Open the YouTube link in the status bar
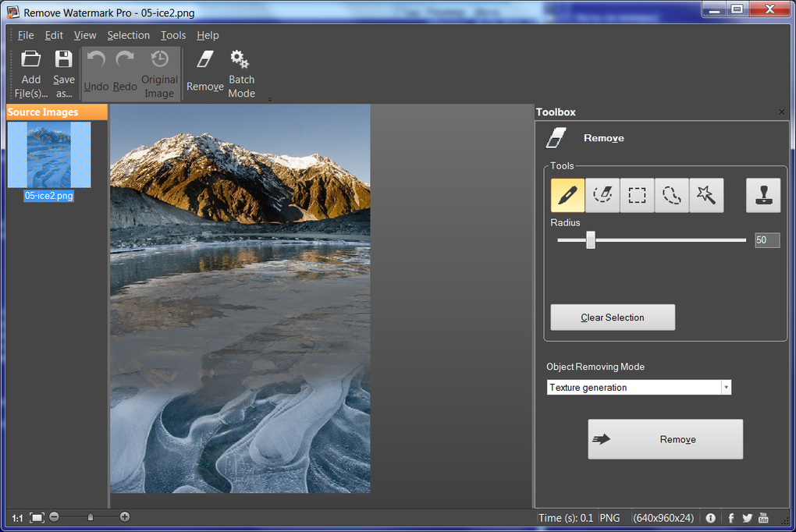Image resolution: width=796 pixels, height=532 pixels. click(x=763, y=517)
